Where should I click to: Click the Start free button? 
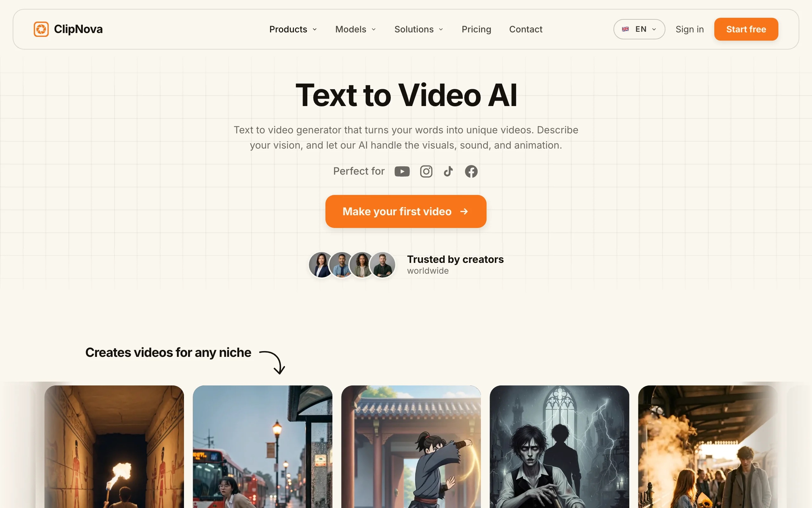[x=746, y=29]
